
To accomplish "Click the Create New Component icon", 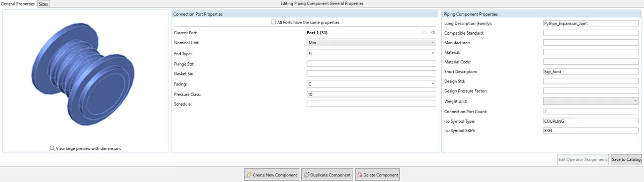I will (x=249, y=175).
